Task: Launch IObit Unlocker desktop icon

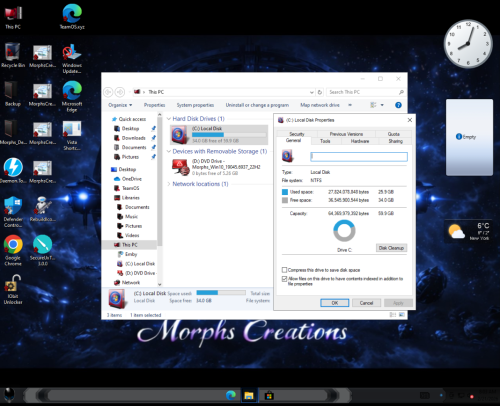Action: pyautogui.click(x=13, y=289)
